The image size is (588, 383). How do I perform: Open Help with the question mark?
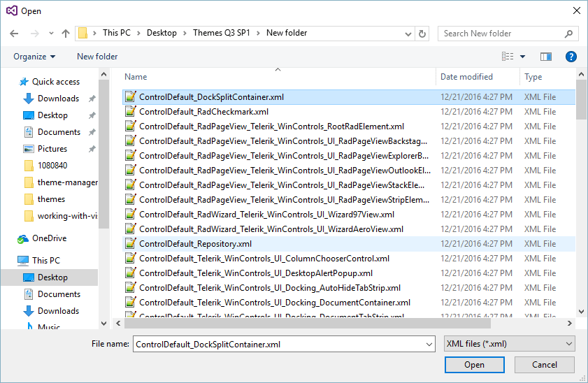[x=571, y=57]
